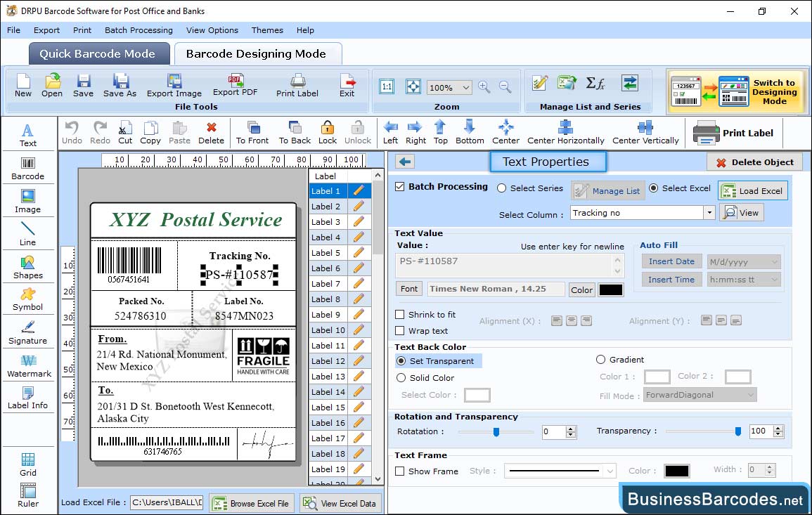Click the back arrow in Text Properties
812x515 pixels.
point(405,162)
